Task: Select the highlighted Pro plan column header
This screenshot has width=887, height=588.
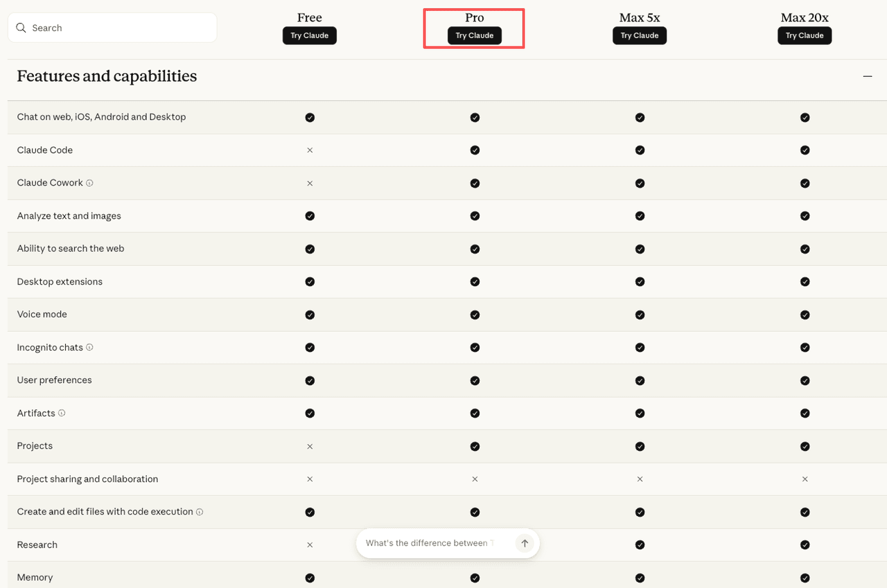Action: tap(474, 17)
